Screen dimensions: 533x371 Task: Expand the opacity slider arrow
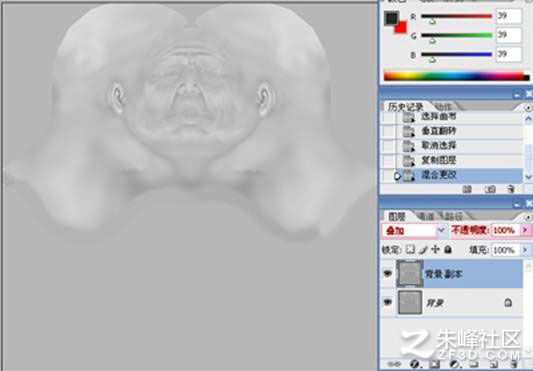click(526, 230)
